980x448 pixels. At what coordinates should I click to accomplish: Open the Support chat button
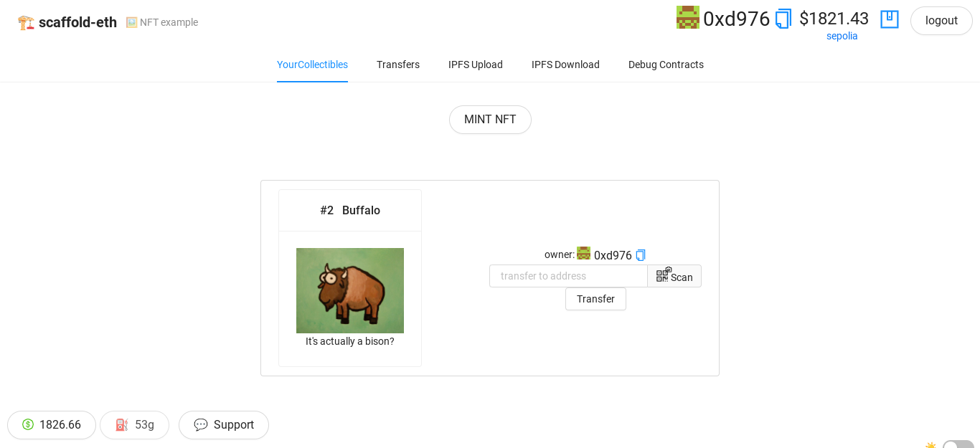pyautogui.click(x=224, y=425)
